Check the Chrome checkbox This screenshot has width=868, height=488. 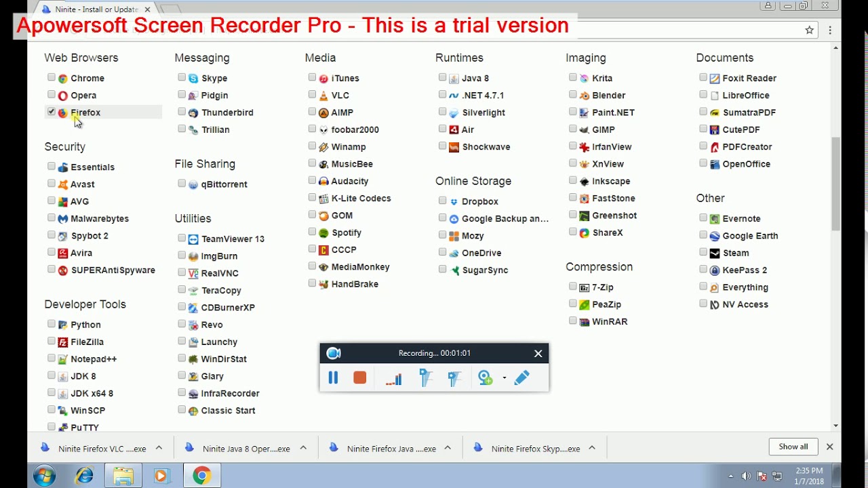[x=52, y=77]
